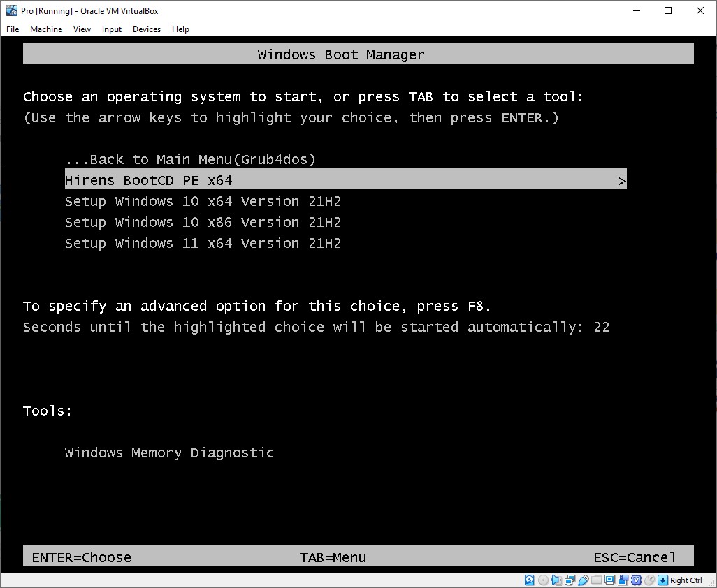Click the press F8 advanced option line
Image resolution: width=717 pixels, height=588 pixels.
click(257, 306)
